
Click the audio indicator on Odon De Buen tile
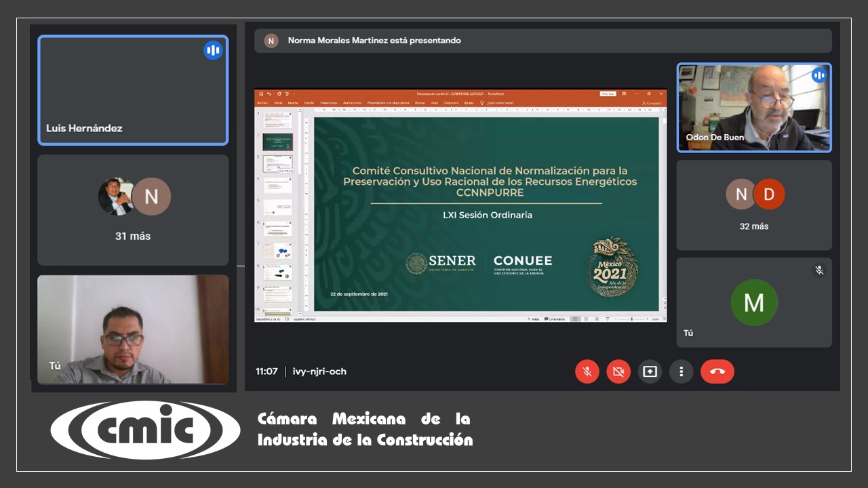tap(819, 75)
